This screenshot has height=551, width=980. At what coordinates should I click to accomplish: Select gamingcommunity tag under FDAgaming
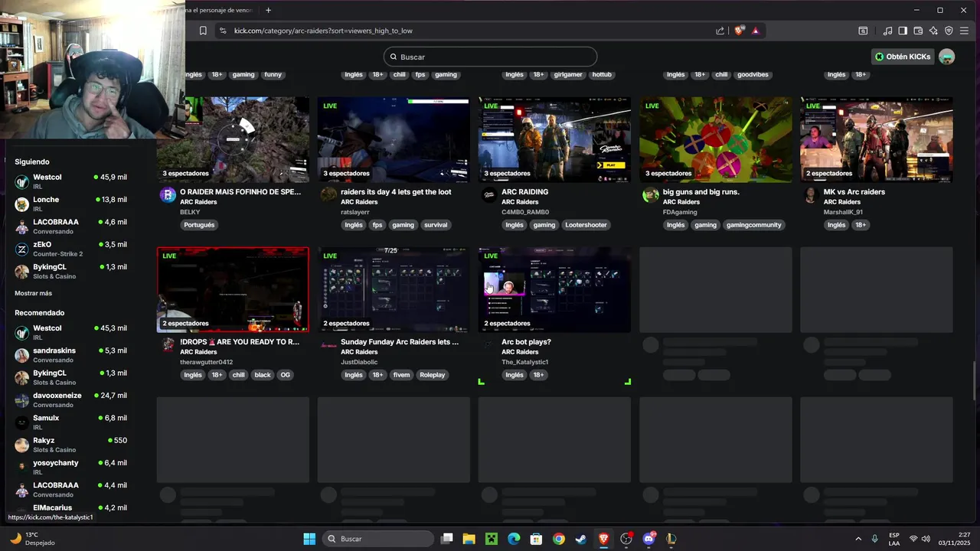click(x=754, y=225)
